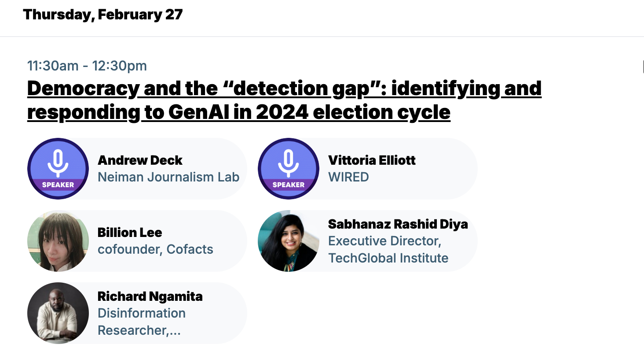Go to the Richard Ngamita name
Image resolution: width=644 pixels, height=355 pixels.
pyautogui.click(x=150, y=296)
